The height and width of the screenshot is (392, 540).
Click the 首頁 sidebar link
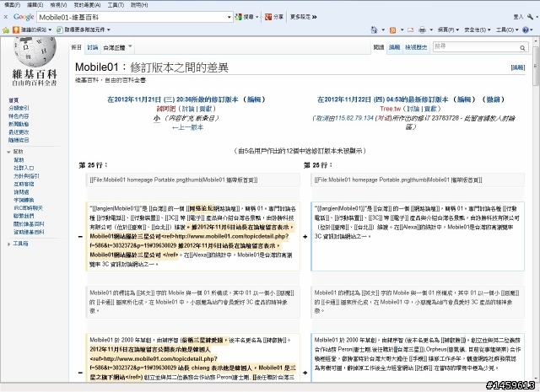(13, 100)
